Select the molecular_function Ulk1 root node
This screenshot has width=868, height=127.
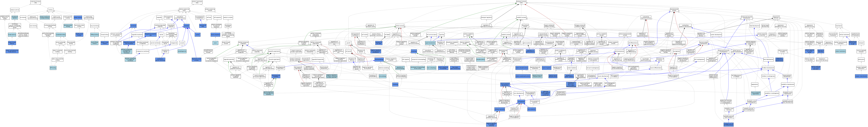(x=36, y=2)
